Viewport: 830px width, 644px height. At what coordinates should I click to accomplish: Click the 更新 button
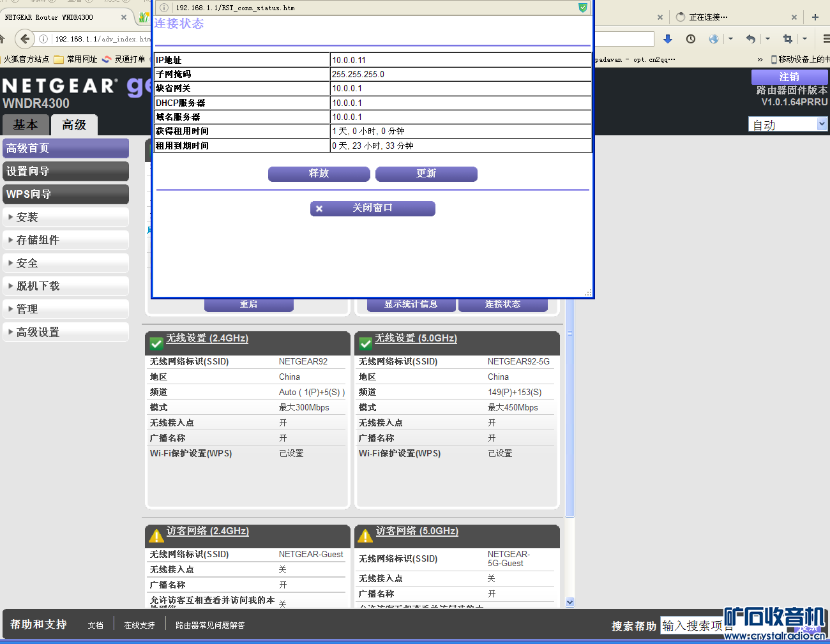(426, 174)
